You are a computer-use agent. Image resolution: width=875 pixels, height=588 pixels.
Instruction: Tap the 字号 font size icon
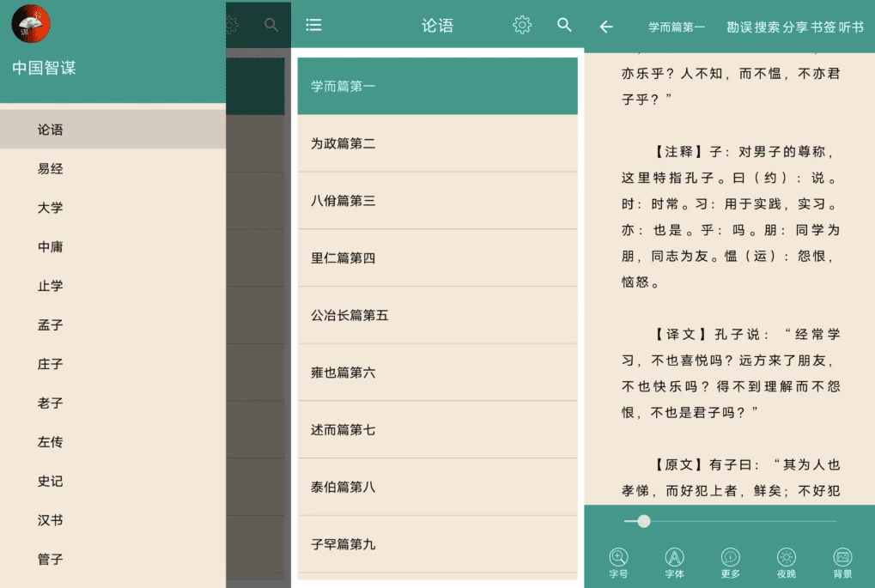(x=618, y=558)
